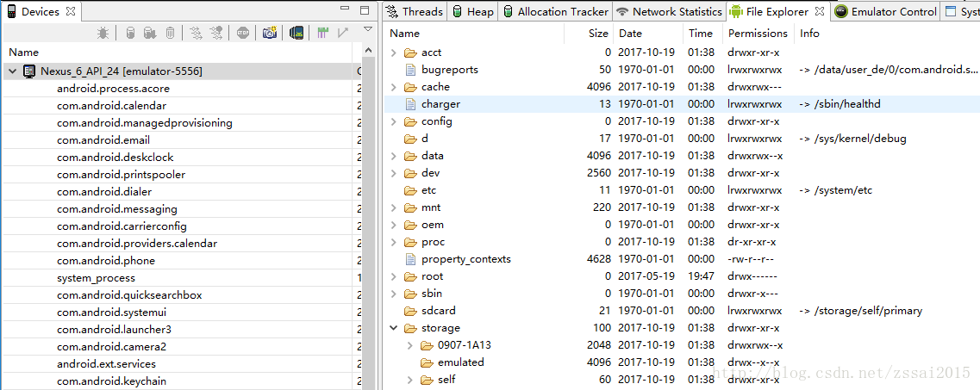Select the com.android.email process
This screenshot has height=390, width=980.
(103, 139)
